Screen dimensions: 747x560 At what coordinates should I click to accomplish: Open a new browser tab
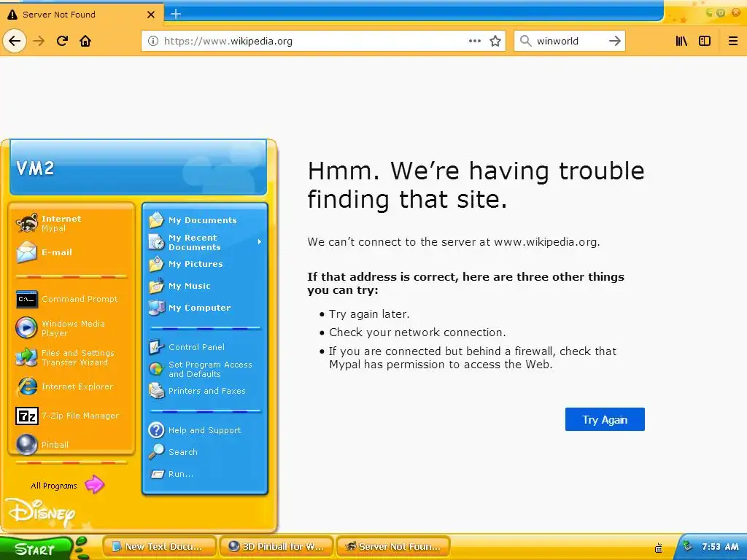175,14
